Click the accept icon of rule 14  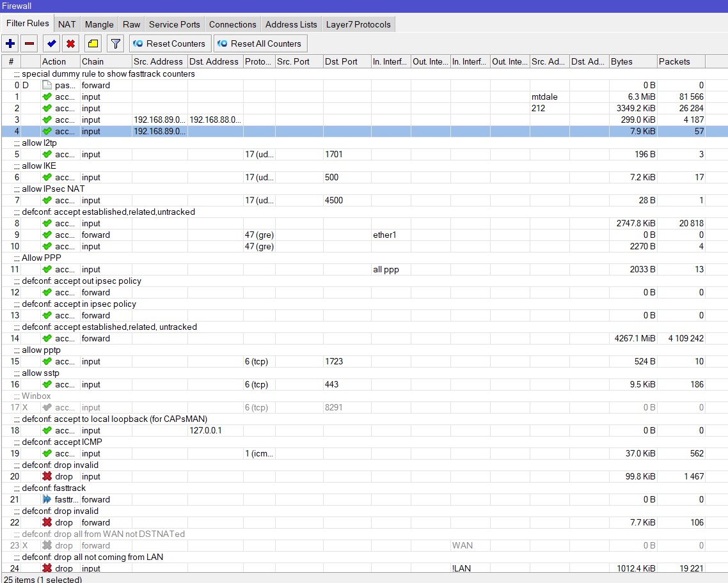tap(47, 339)
